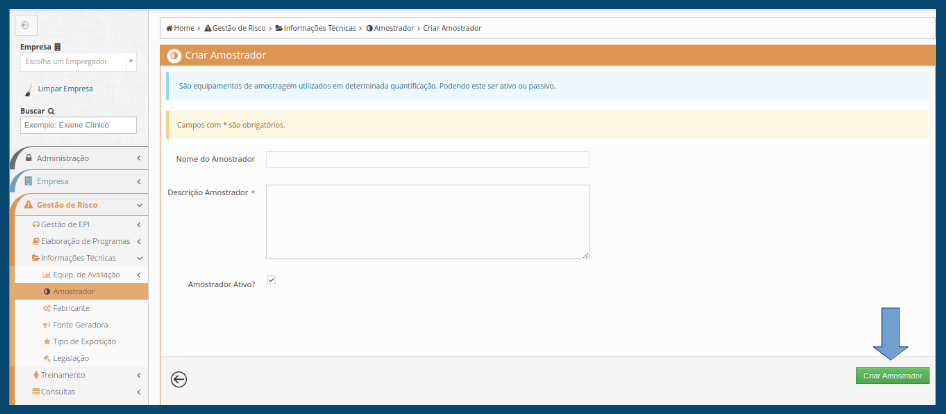
Task: Click the Elaboração de Programas book icon
Action: [36, 241]
